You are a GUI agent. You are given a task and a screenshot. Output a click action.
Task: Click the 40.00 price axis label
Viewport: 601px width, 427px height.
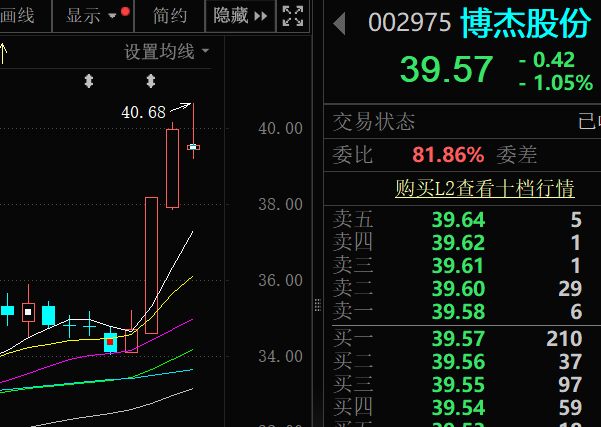pyautogui.click(x=281, y=128)
